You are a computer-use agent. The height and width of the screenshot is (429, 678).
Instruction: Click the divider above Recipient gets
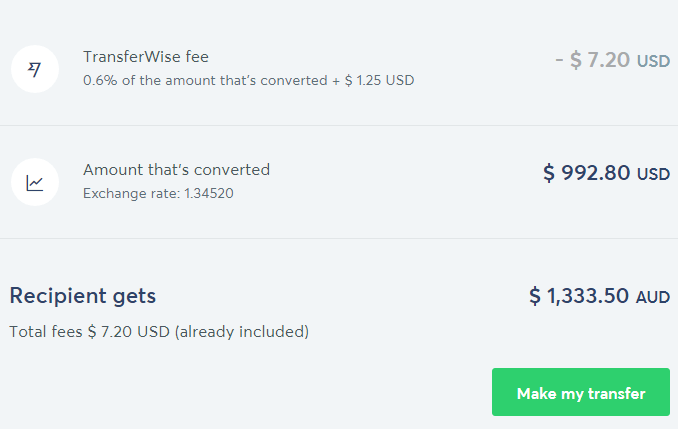[339, 238]
